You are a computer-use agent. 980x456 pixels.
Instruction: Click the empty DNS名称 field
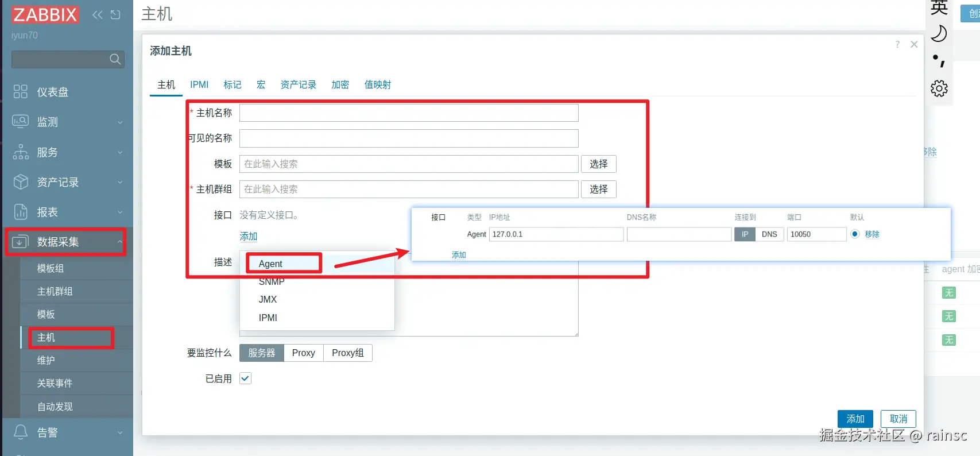coord(679,234)
